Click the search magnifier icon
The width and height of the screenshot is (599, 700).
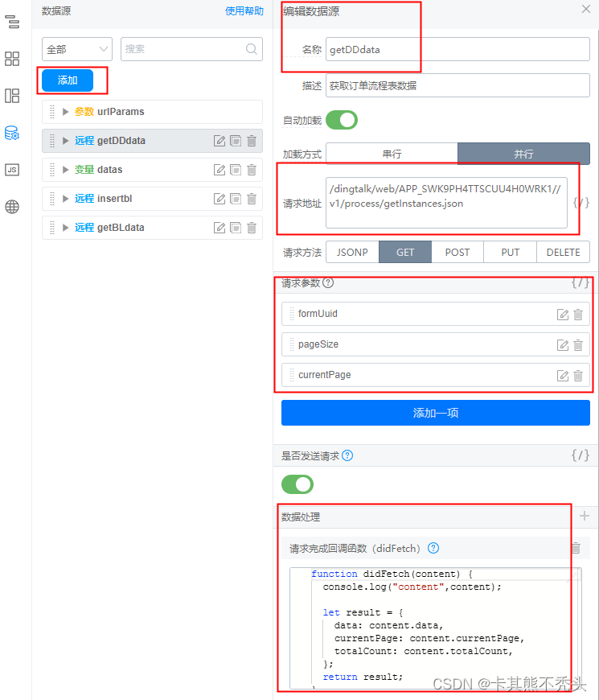point(252,49)
